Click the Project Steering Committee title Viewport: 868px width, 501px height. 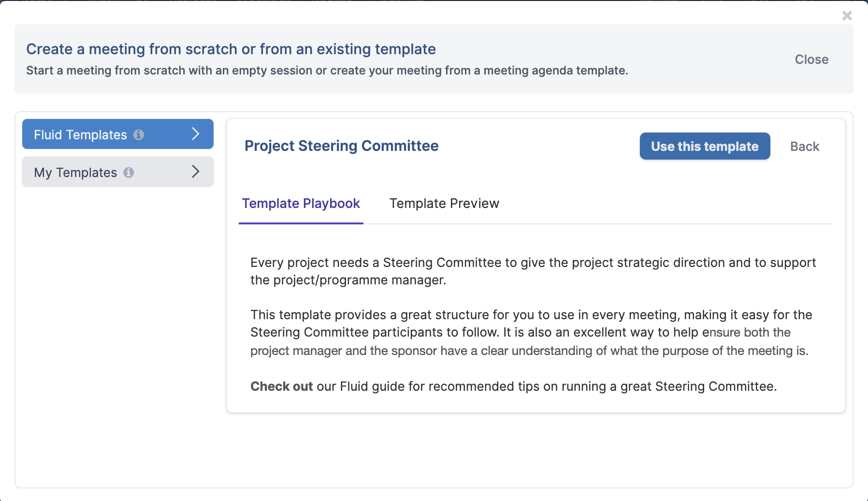coord(341,146)
